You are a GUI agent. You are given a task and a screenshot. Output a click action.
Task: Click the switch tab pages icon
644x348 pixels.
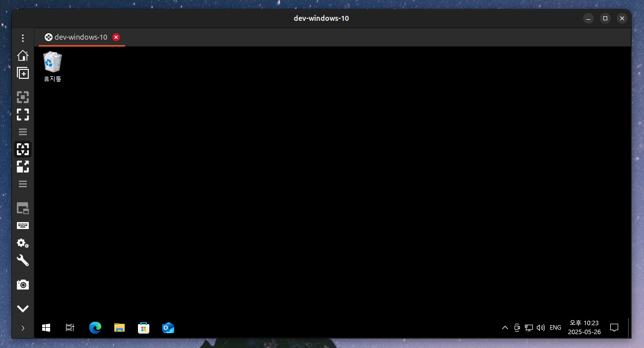coord(23,208)
